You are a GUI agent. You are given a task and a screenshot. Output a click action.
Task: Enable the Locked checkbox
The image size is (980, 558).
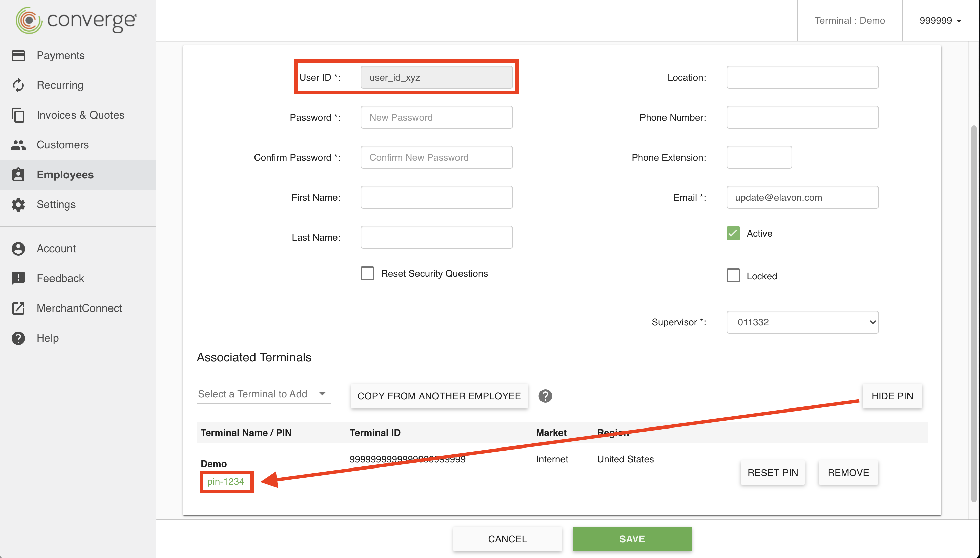[x=733, y=276]
